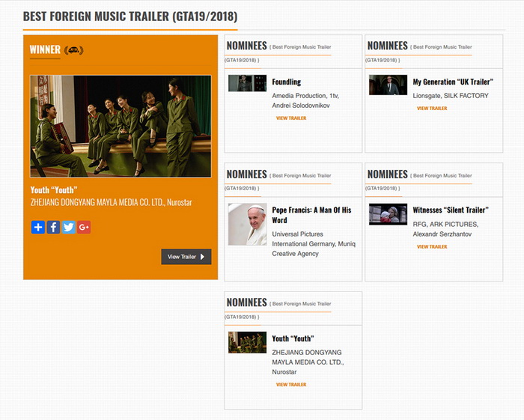Click the winner trophy icon
This screenshot has width=524, height=420.
(x=74, y=50)
